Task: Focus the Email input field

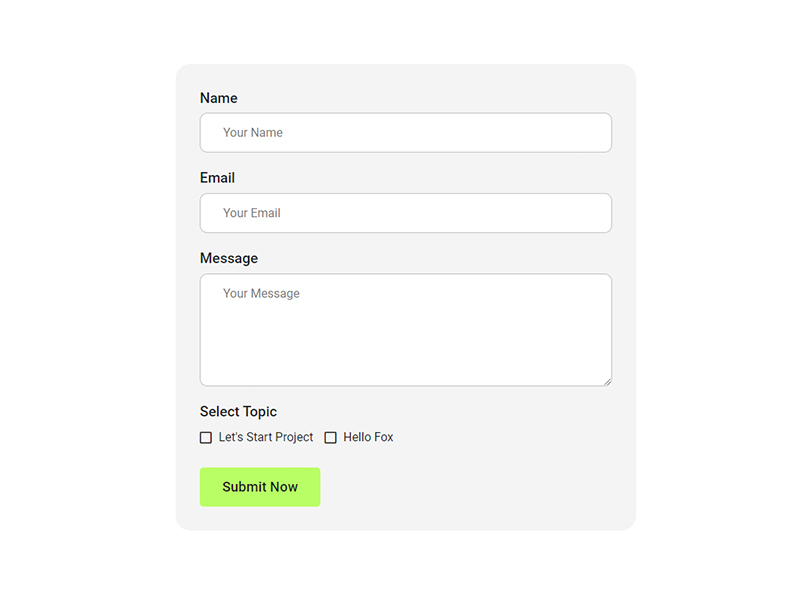Action: (x=405, y=213)
